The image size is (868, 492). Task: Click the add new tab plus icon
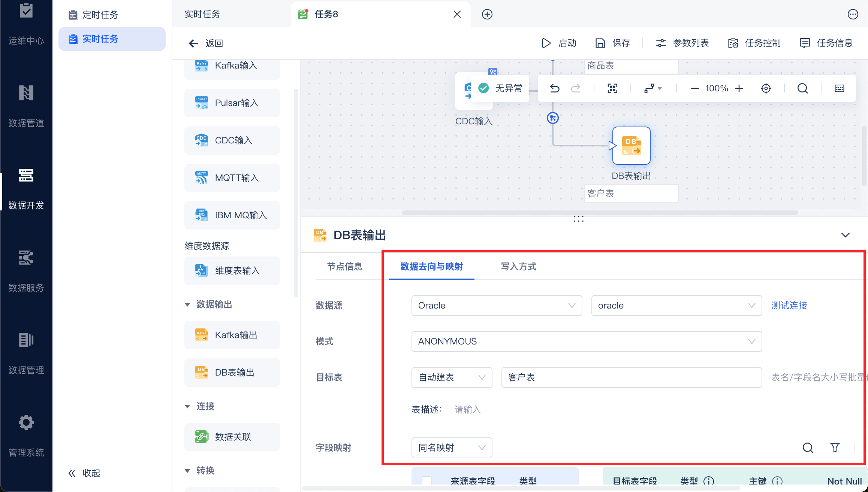(x=487, y=14)
